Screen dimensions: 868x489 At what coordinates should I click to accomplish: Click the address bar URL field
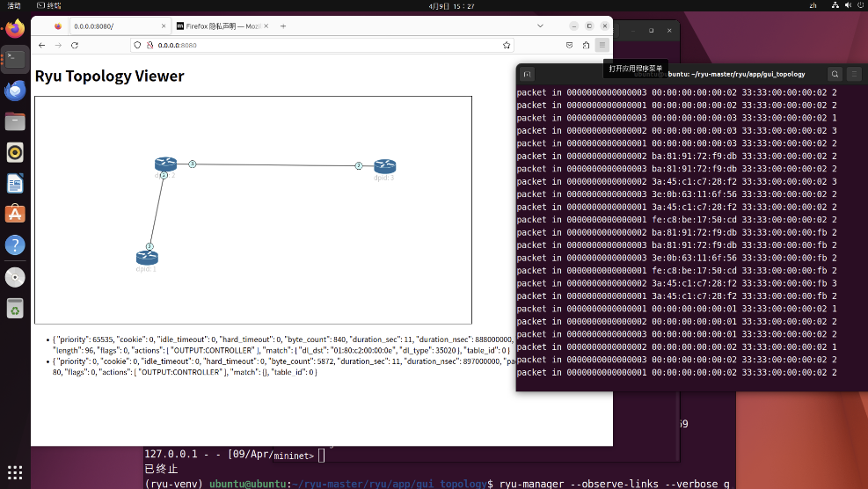352,45
